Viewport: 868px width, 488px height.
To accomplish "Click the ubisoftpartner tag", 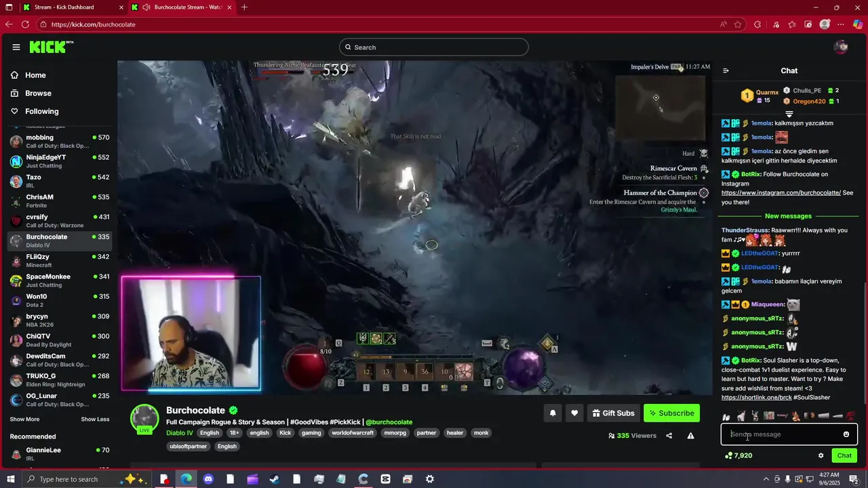I will click(189, 446).
